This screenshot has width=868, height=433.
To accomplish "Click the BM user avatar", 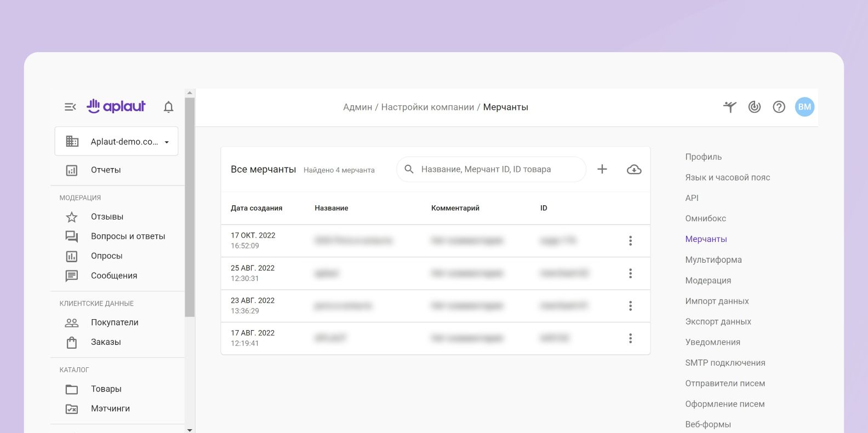I will point(804,107).
